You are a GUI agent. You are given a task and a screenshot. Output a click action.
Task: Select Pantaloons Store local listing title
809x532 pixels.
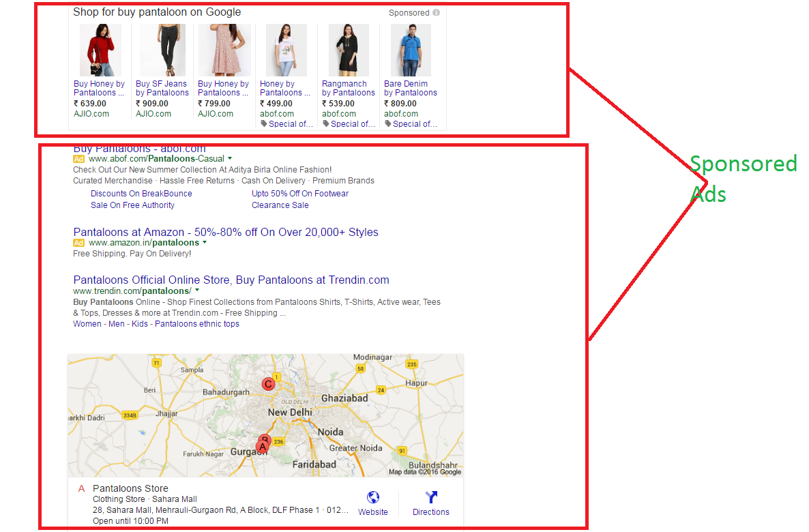(x=130, y=488)
